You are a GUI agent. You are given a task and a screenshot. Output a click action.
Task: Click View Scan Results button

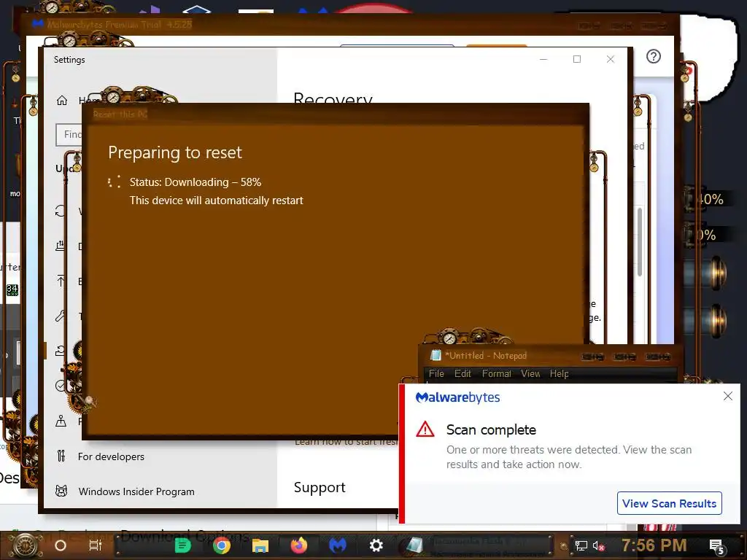(669, 503)
